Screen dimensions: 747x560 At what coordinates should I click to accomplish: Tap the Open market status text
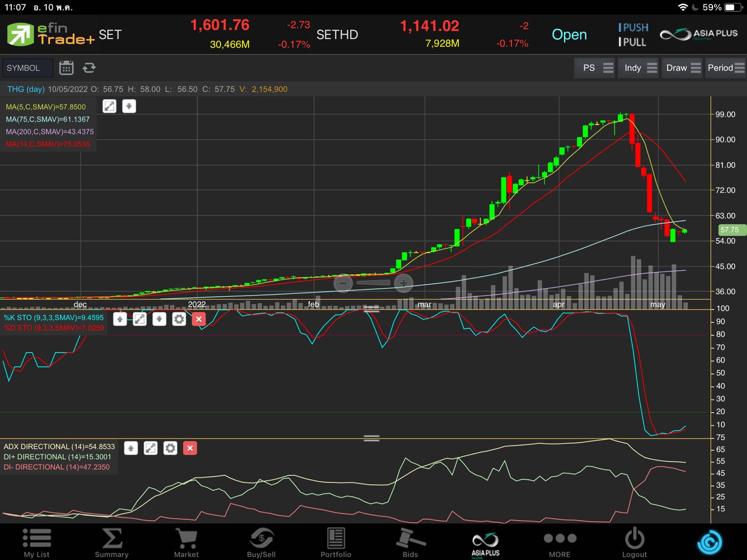coord(569,34)
